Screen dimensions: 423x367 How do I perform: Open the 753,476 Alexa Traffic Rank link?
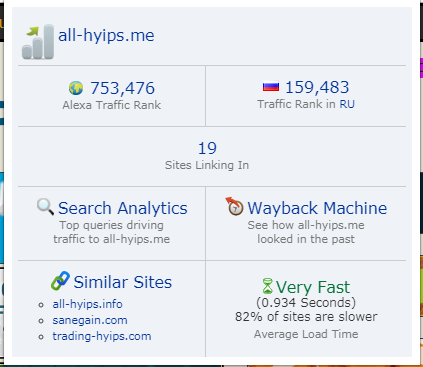122,88
